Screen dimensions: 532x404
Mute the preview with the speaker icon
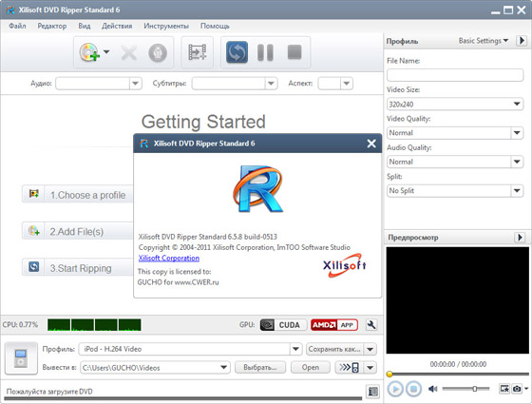click(432, 389)
